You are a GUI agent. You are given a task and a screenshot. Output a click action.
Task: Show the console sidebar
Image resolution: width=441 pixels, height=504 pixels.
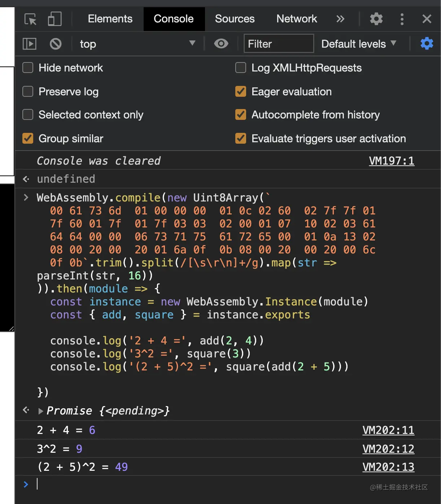pyautogui.click(x=30, y=43)
